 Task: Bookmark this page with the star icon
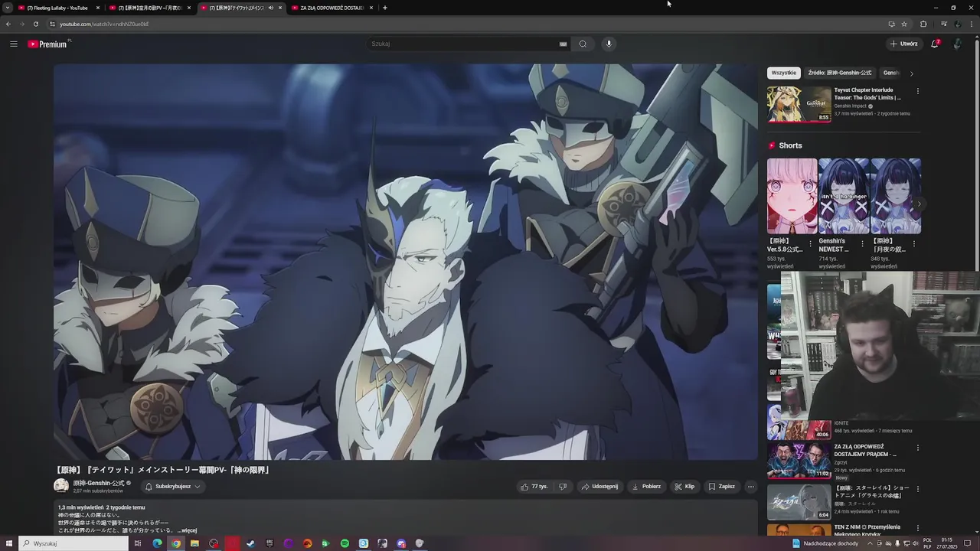coord(904,24)
